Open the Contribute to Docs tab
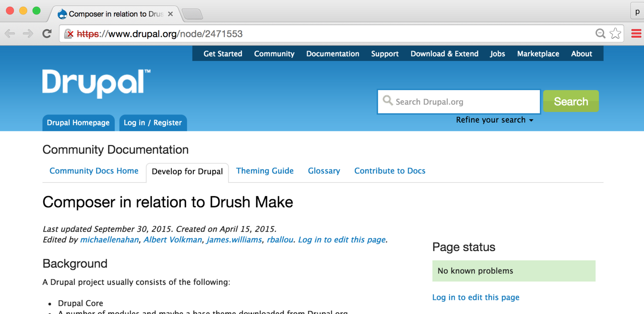Image resolution: width=644 pixels, height=314 pixels. click(x=390, y=171)
